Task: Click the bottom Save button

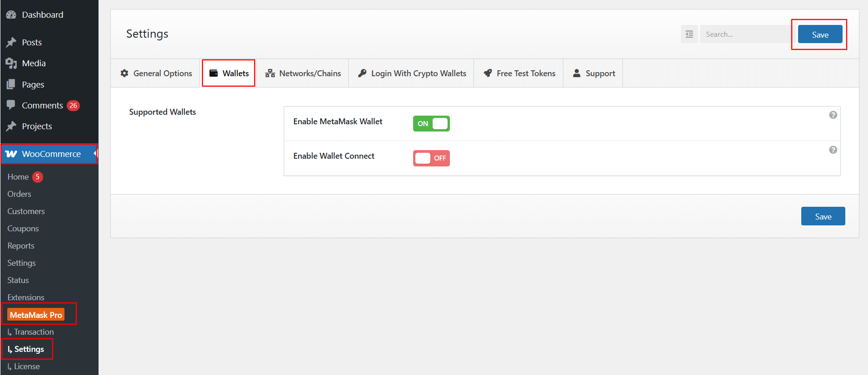Action: click(823, 216)
